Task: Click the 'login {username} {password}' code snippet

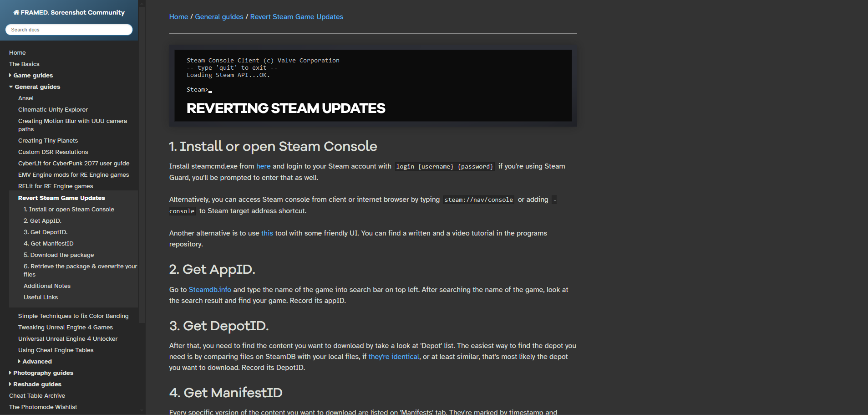Action: point(445,167)
